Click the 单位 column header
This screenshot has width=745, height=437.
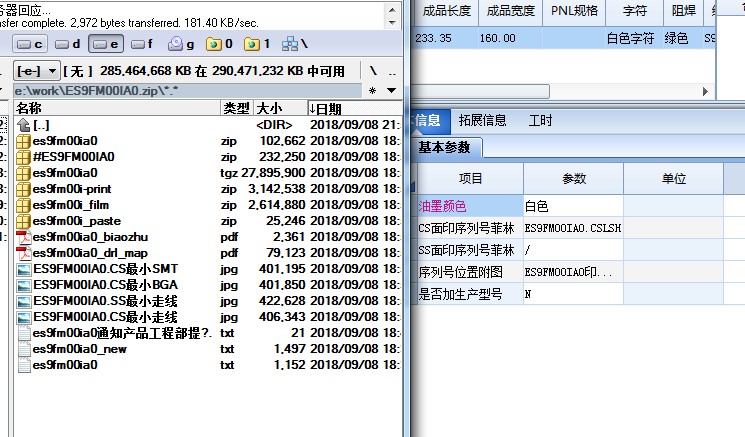coord(673,179)
